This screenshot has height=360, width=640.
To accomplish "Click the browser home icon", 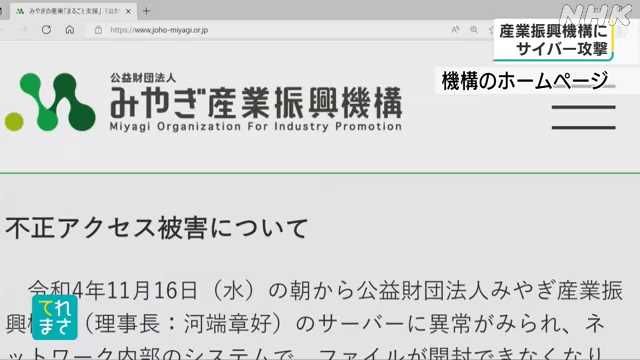I will [x=70, y=30].
